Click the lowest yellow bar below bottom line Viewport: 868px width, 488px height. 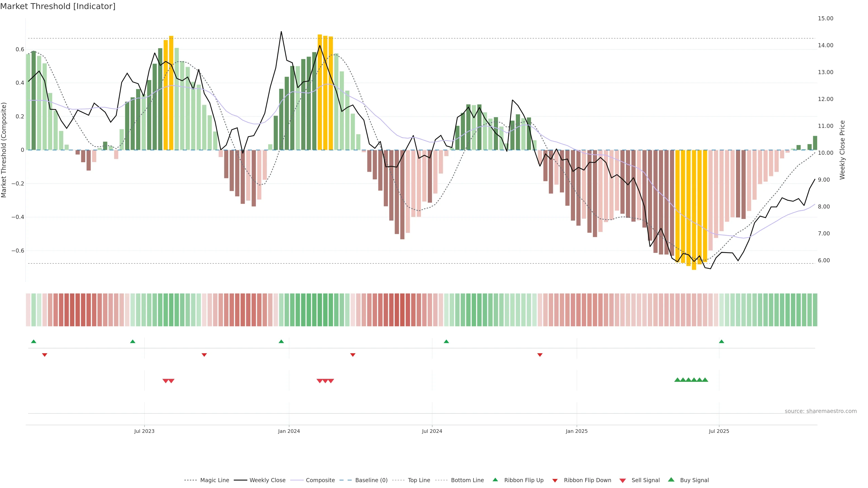pos(694,266)
